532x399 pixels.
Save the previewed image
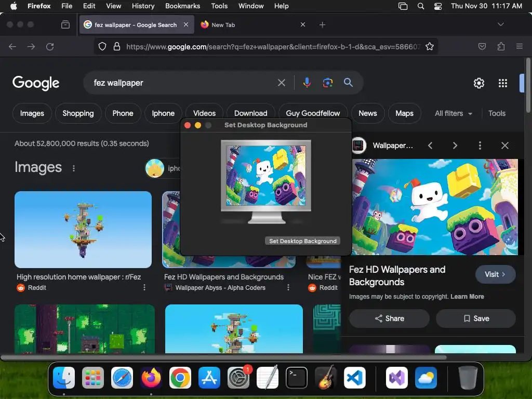click(x=476, y=318)
